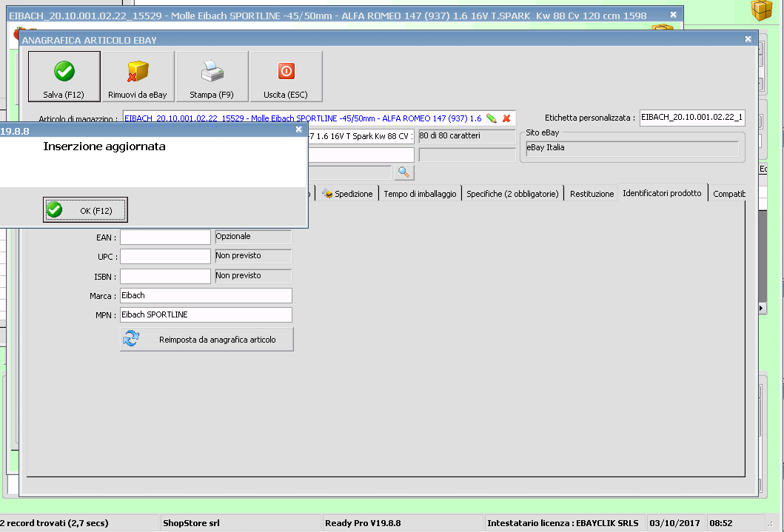Viewport: 784px width, 532px height.
Task: Click the yellow box icon in top corner
Action: [762, 10]
